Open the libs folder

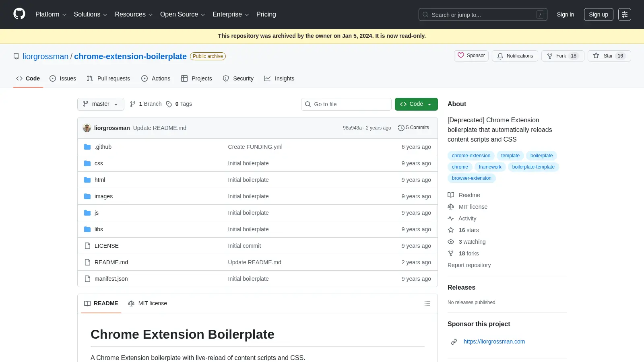[99, 229]
